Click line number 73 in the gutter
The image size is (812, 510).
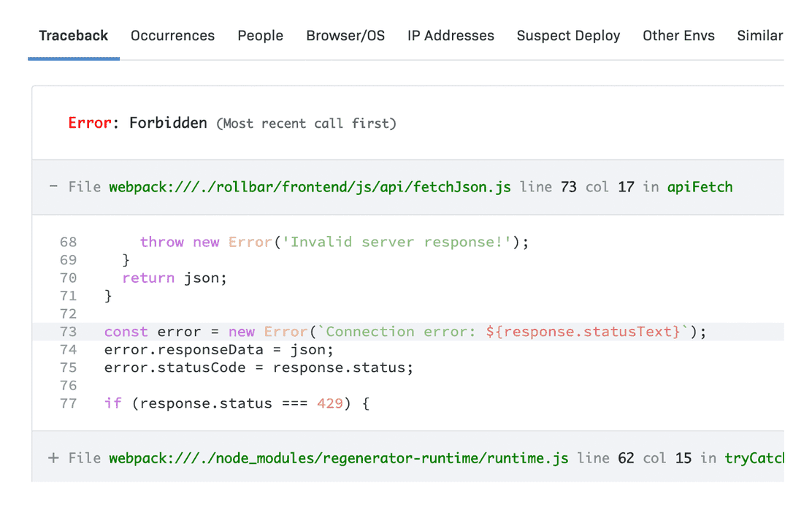(x=68, y=332)
